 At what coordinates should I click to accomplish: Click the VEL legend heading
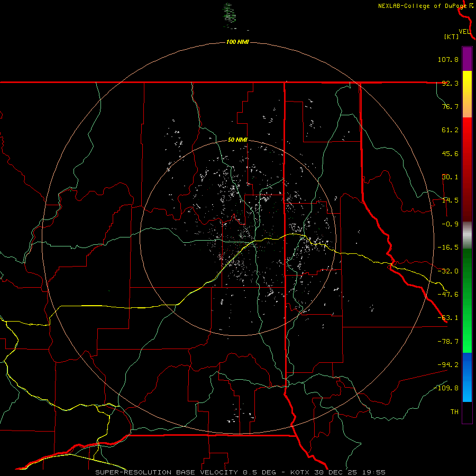(464, 32)
